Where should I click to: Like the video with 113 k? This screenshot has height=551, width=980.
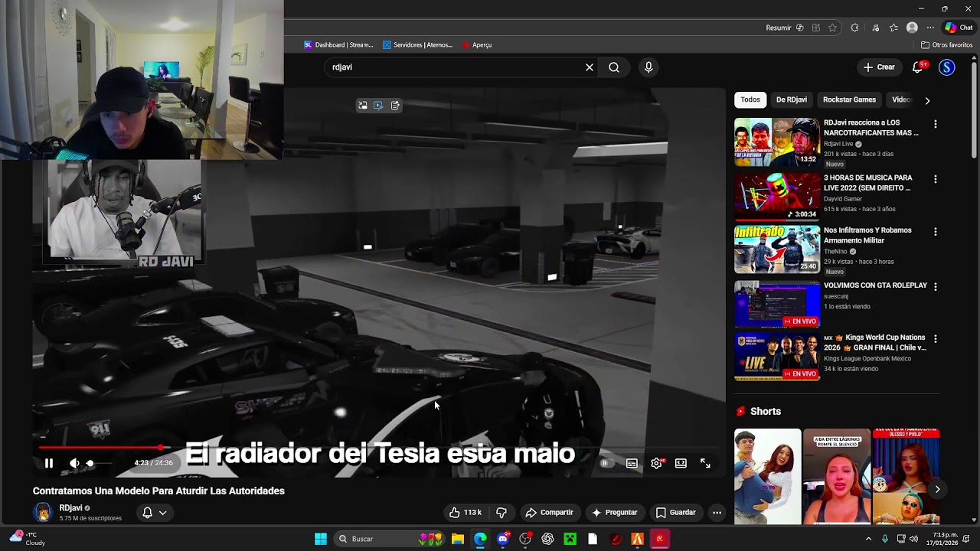pyautogui.click(x=465, y=512)
